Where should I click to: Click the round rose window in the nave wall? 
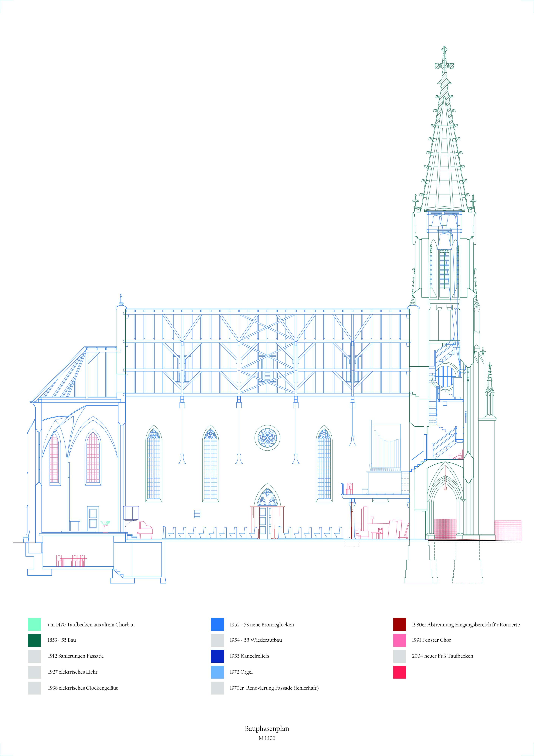267,438
